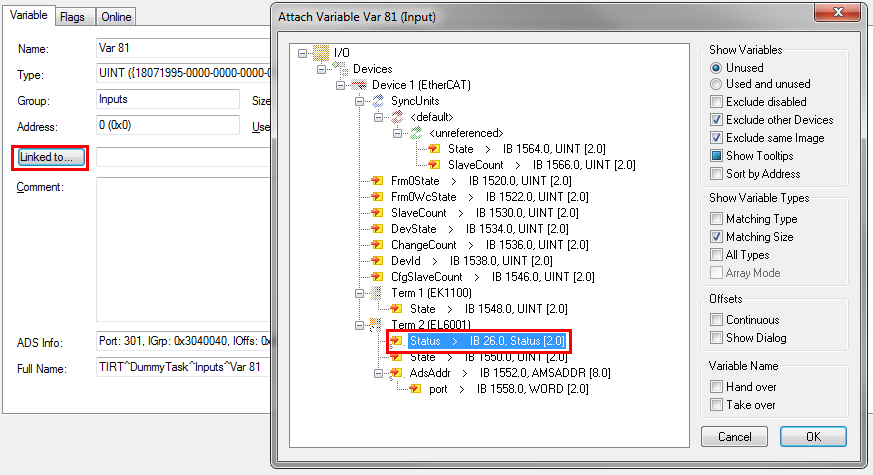
Task: Enable Continuous offsets checkbox
Action: (717, 320)
